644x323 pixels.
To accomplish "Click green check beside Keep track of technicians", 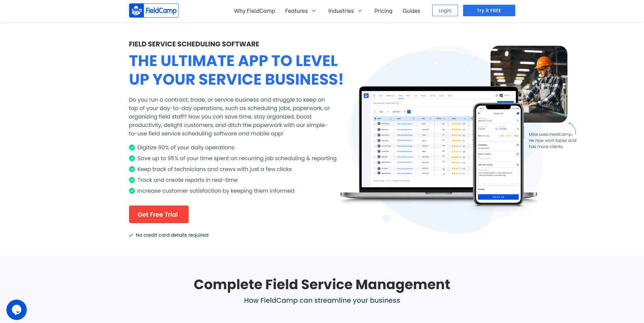I will (x=132, y=169).
